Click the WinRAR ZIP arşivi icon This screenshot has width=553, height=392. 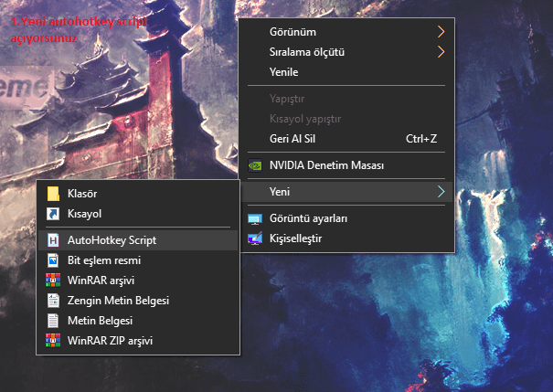point(53,341)
